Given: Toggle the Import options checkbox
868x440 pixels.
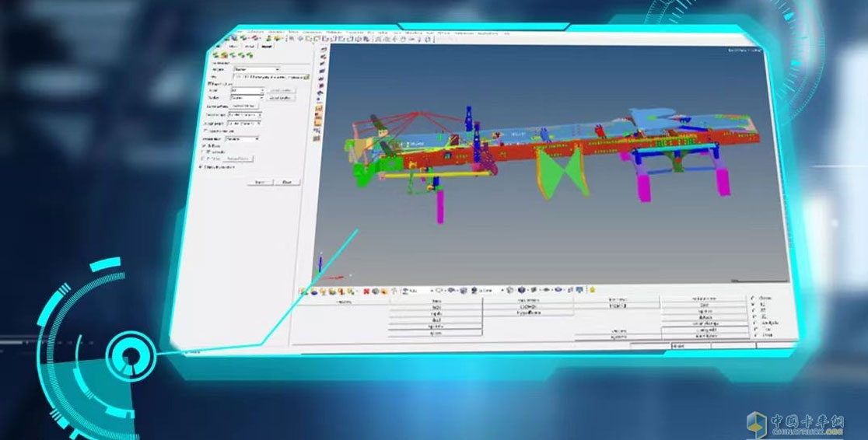Looking at the screenshot, I should tap(209, 84).
